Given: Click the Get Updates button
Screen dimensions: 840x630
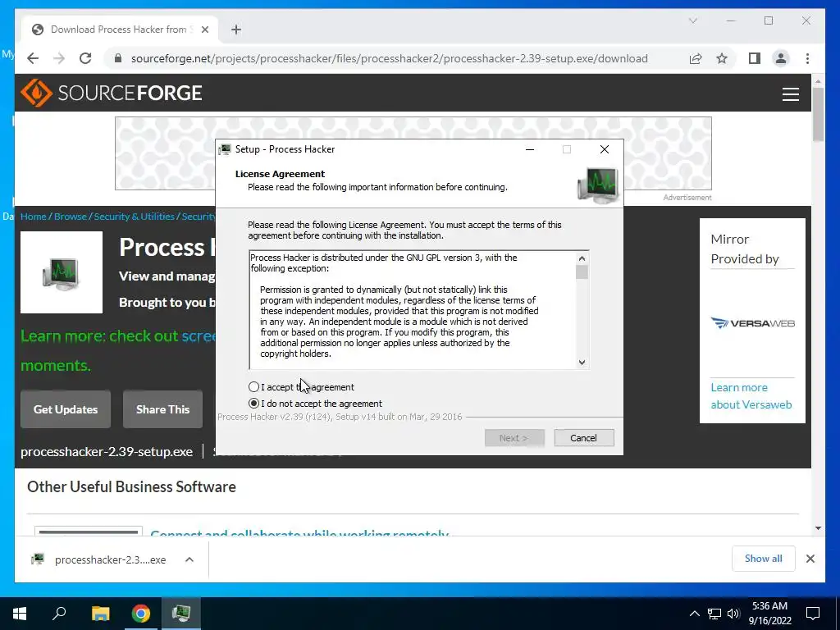Looking at the screenshot, I should tap(66, 409).
